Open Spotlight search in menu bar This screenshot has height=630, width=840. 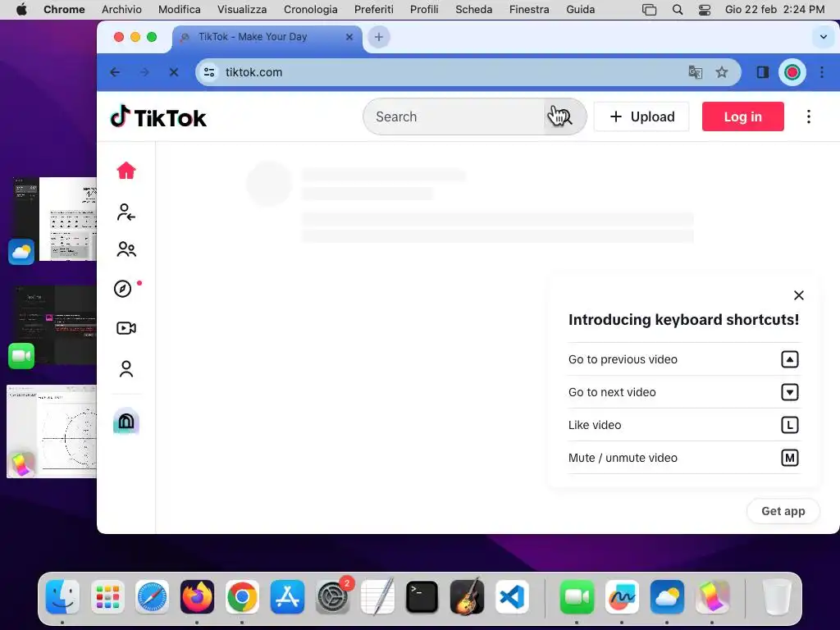678,10
